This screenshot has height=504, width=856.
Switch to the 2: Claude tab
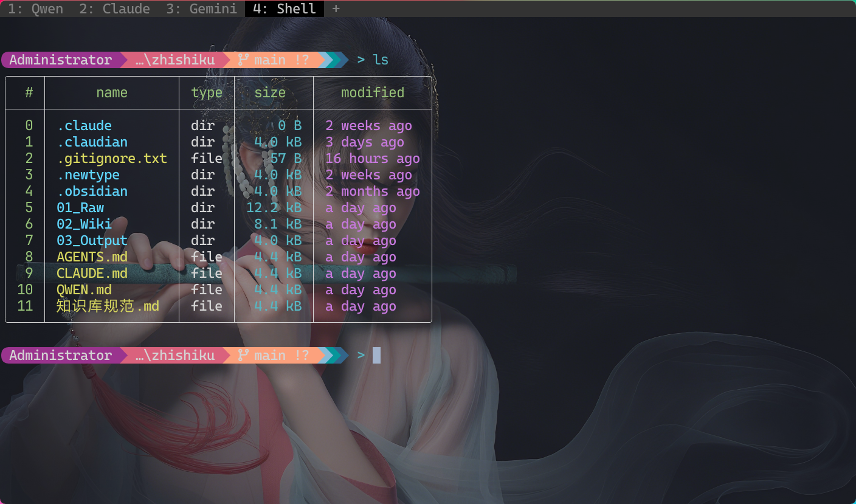point(115,9)
